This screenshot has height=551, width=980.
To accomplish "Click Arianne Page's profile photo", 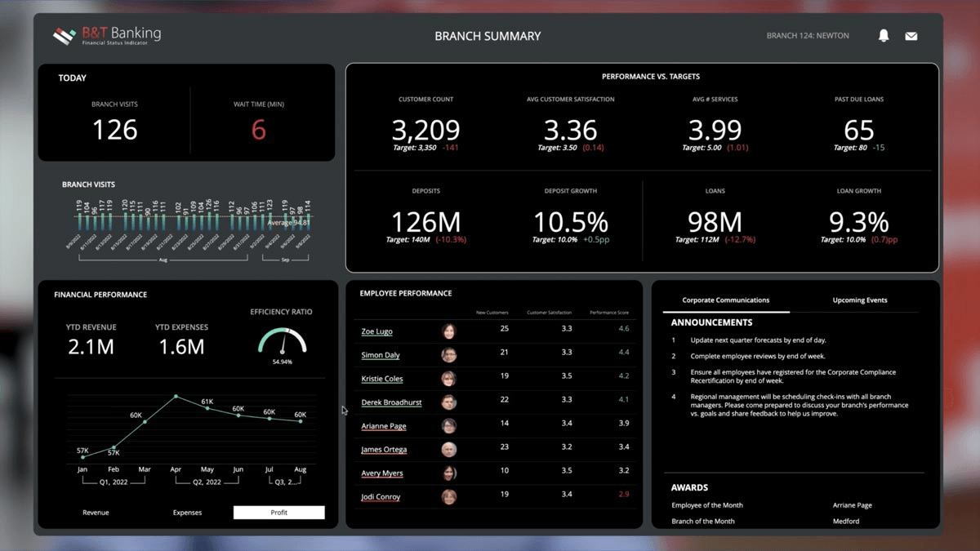I will pos(448,425).
